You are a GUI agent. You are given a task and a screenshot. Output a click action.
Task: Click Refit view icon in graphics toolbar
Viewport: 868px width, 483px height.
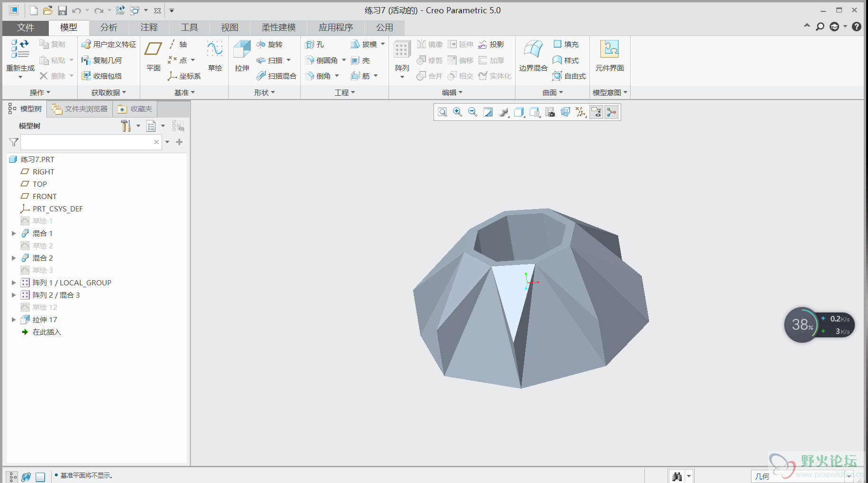pos(443,112)
